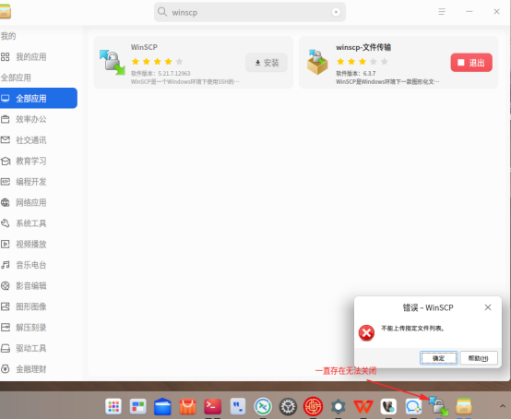Image resolution: width=511 pixels, height=420 pixels.
Task: Click the search field containing winscp
Action: click(x=250, y=12)
